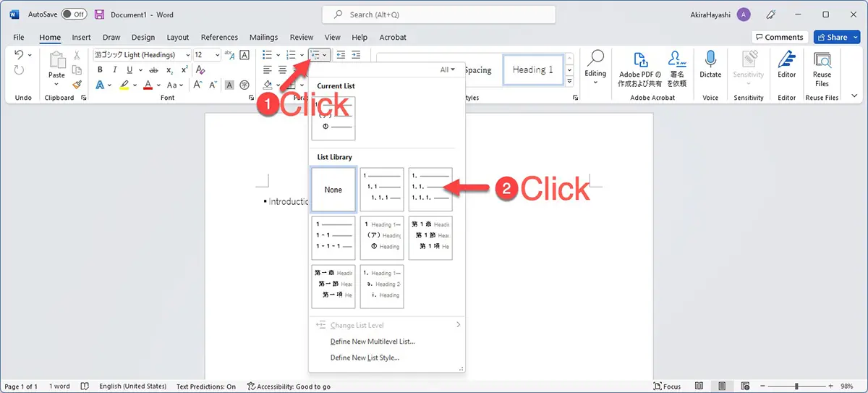This screenshot has height=393, width=868.
Task: Apply red font color
Action: (x=148, y=85)
